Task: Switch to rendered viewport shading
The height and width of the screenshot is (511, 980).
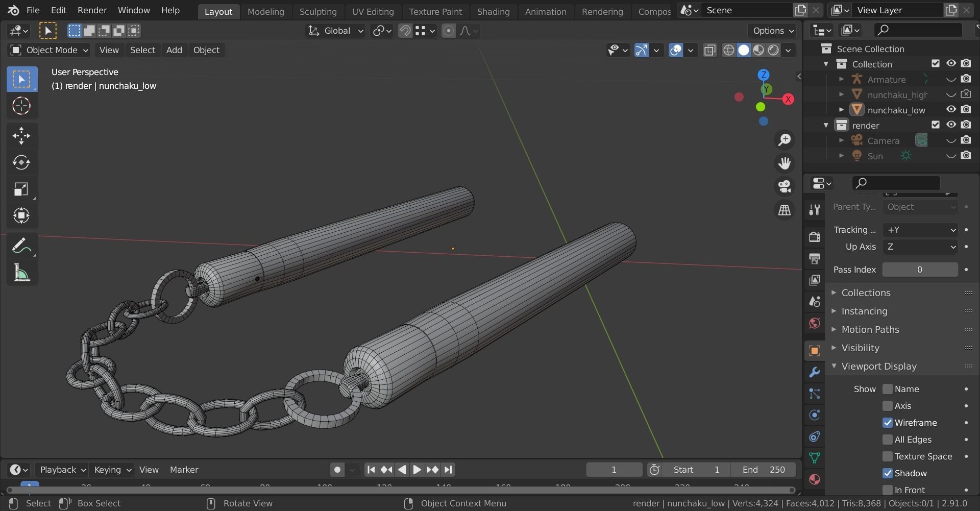Action: click(x=773, y=50)
